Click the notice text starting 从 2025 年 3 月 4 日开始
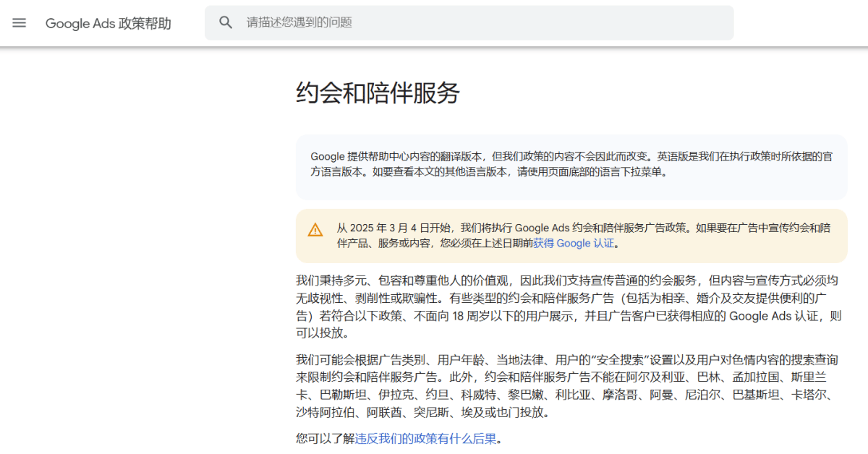The height and width of the screenshot is (454, 868). click(x=583, y=236)
